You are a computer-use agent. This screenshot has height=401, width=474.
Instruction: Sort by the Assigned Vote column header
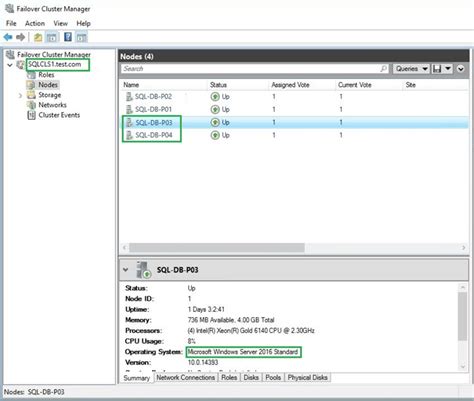click(x=290, y=85)
